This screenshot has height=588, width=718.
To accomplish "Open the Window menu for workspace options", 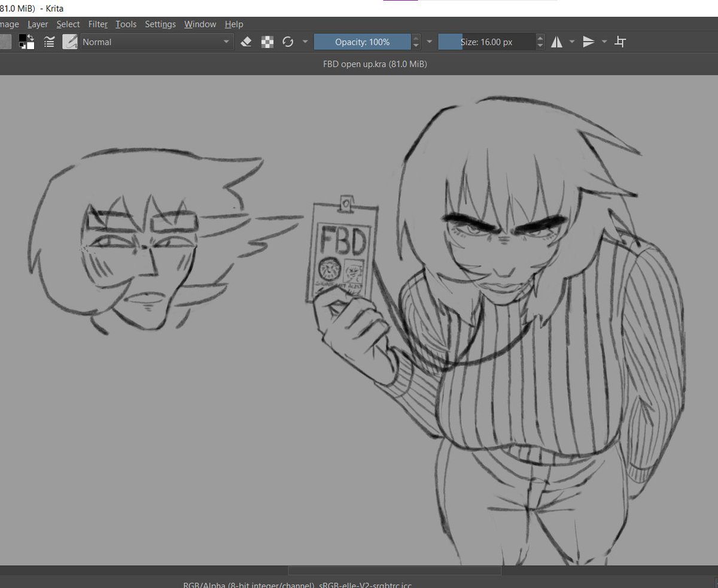I will click(200, 24).
